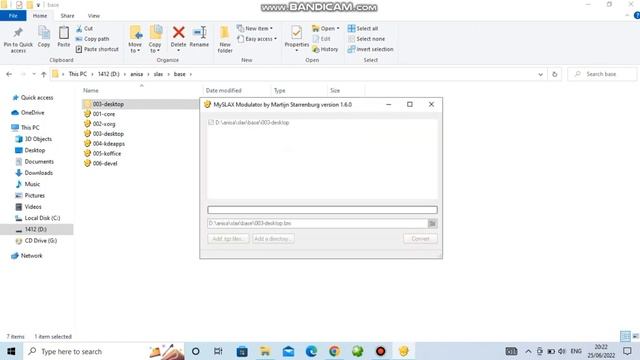This screenshot has height=360, width=640.
Task: Select the 005-koffice file
Action: (x=107, y=153)
